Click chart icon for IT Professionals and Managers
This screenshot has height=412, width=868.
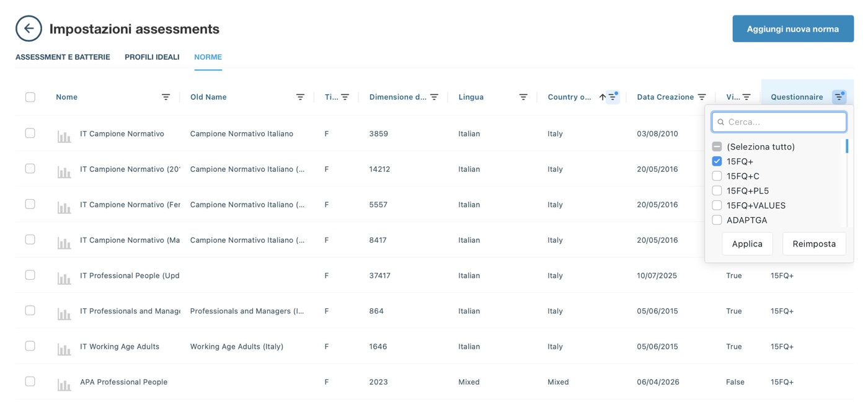64,314
